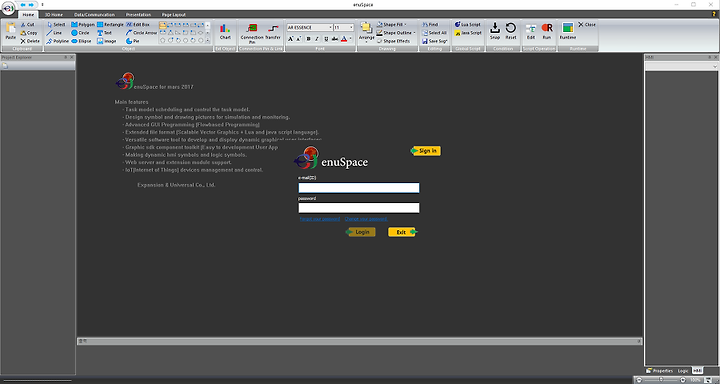
Task: Click the Edit script operation button
Action: click(531, 31)
